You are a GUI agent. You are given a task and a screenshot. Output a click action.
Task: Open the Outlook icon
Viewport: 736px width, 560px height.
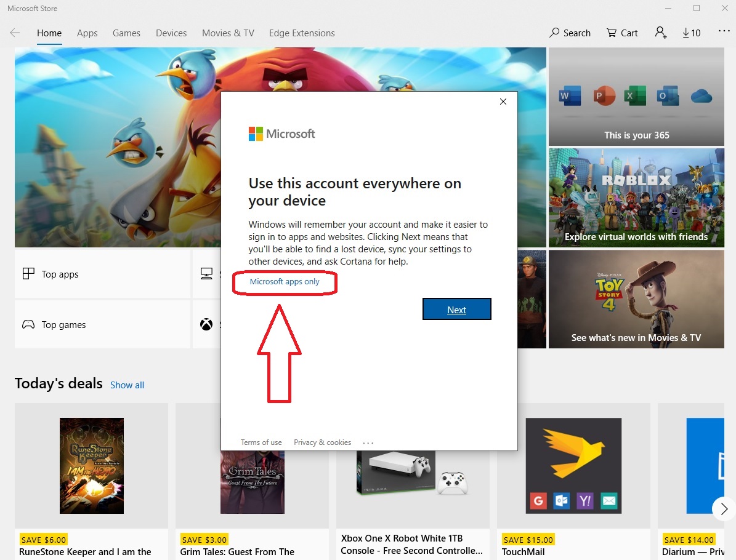point(668,95)
